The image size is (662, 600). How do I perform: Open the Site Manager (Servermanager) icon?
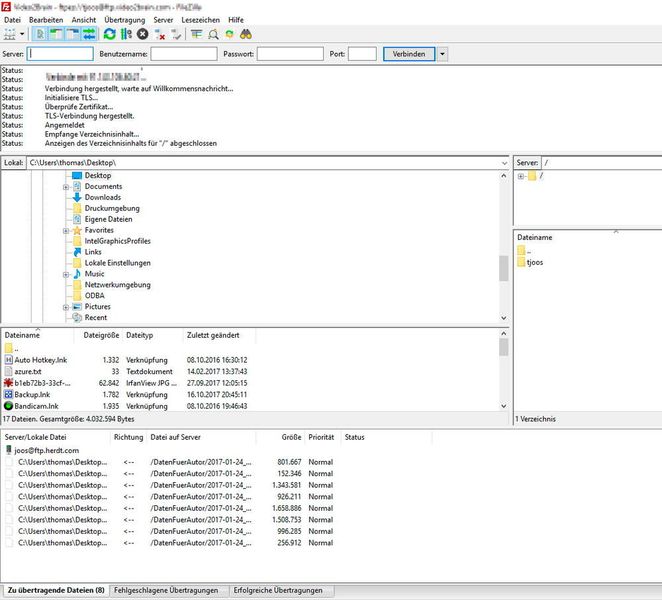(9, 34)
